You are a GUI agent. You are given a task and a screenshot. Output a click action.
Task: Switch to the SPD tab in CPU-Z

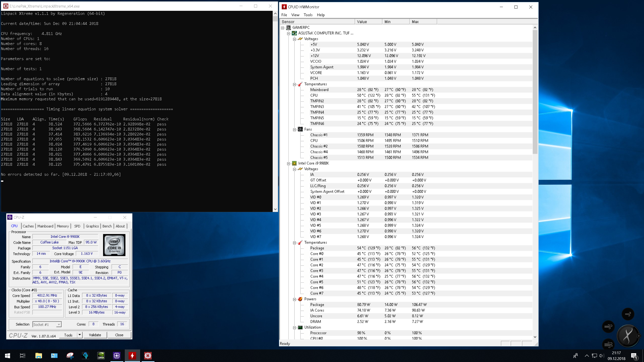(x=77, y=226)
